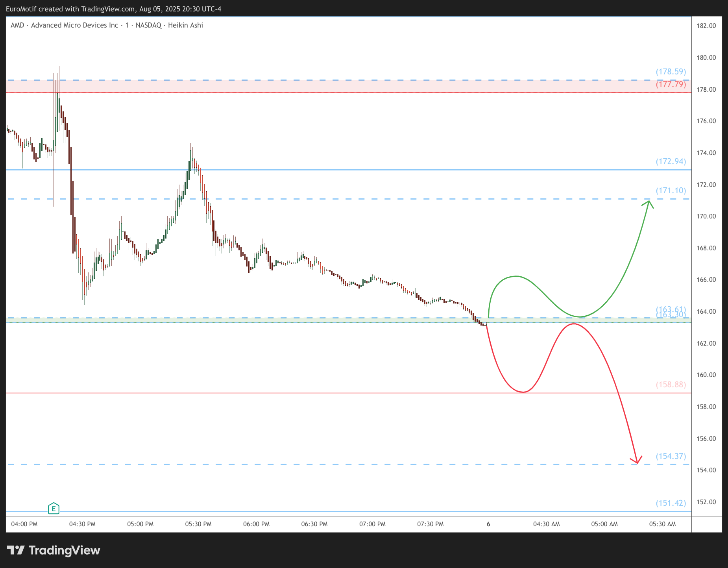Click the 182.00 price axis value

pos(706,26)
